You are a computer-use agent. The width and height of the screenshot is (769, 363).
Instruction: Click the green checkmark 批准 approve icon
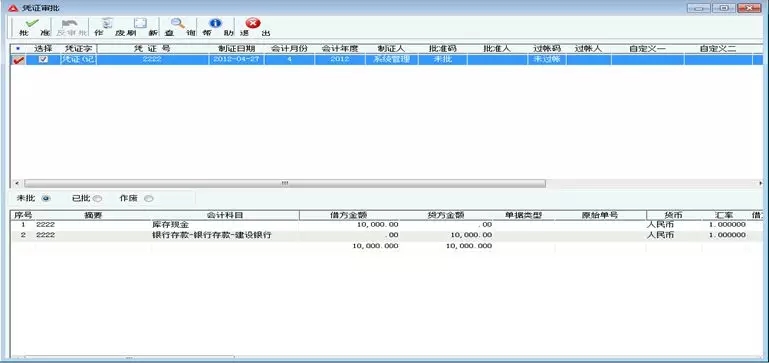32,23
